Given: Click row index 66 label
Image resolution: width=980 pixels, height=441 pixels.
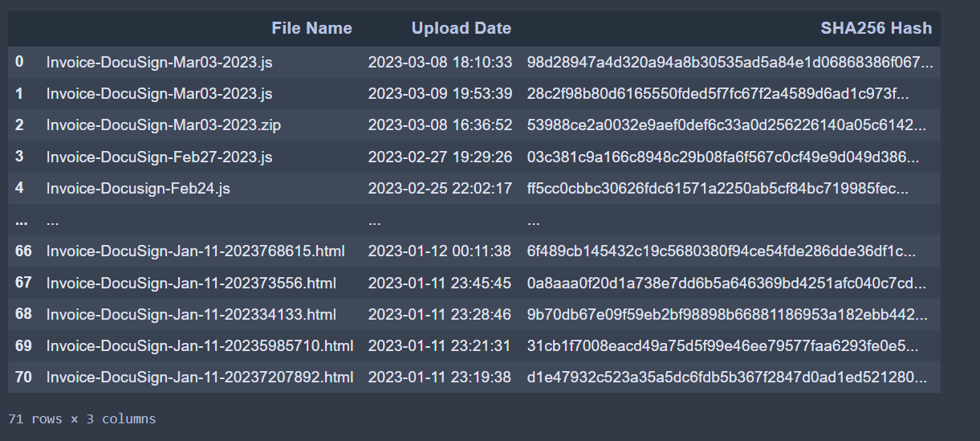Looking at the screenshot, I should (x=23, y=251).
